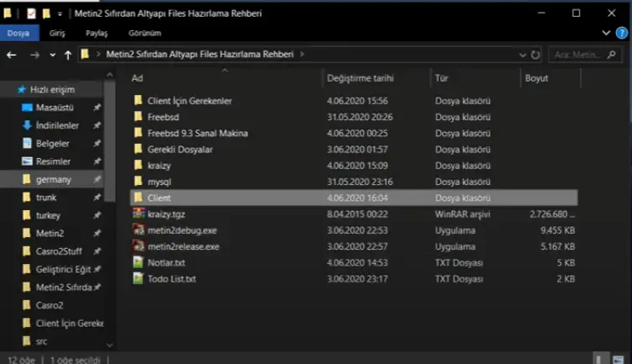The image size is (632, 364).
Task: Select the Gerekli Dosyalar folder icon
Action: (138, 149)
